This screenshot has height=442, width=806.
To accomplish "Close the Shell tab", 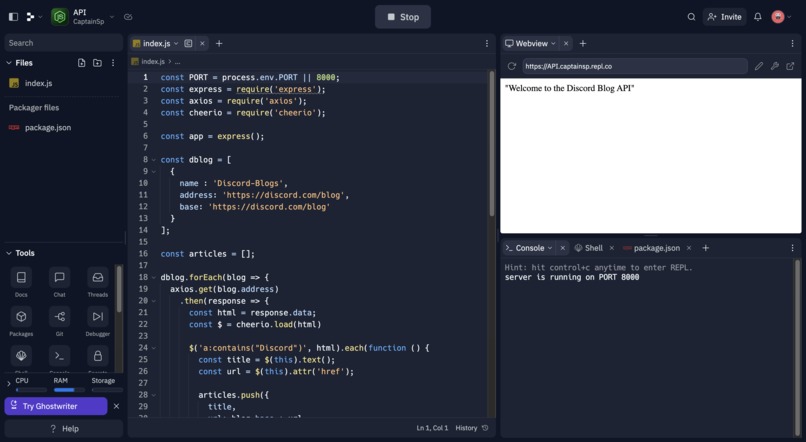I will point(612,248).
